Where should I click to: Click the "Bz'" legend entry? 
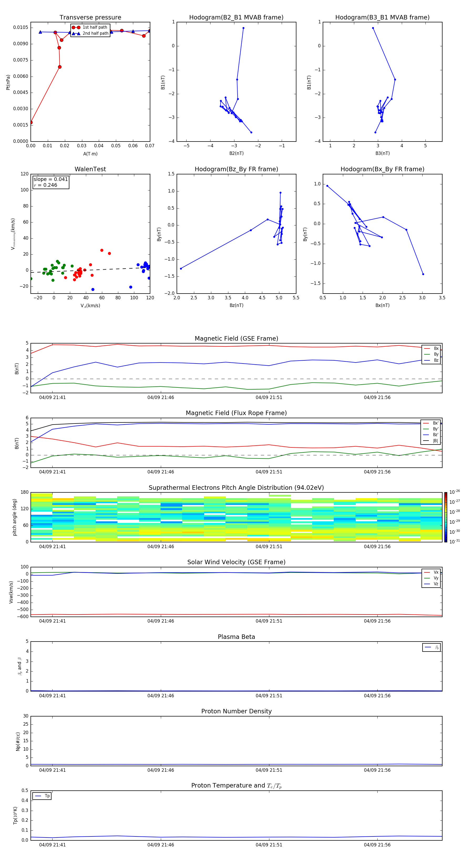(x=431, y=435)
